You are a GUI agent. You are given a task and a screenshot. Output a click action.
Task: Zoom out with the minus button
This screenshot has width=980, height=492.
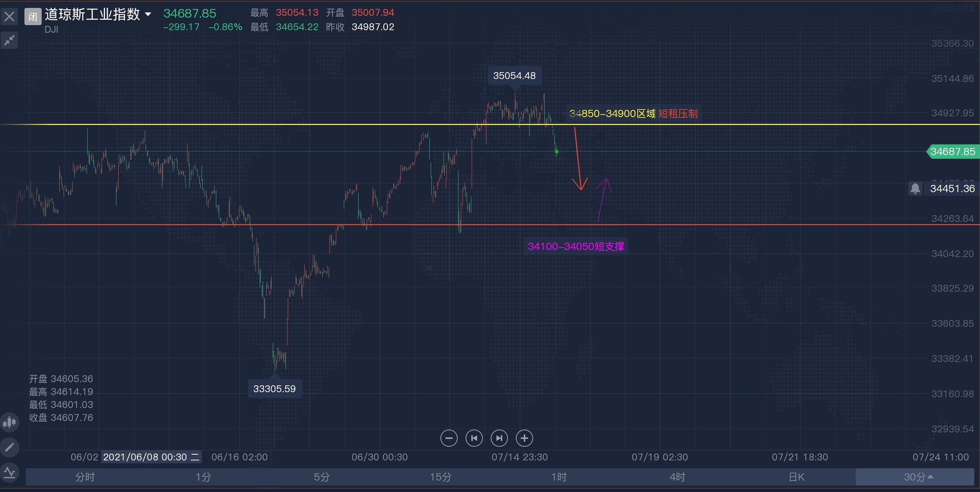point(449,438)
